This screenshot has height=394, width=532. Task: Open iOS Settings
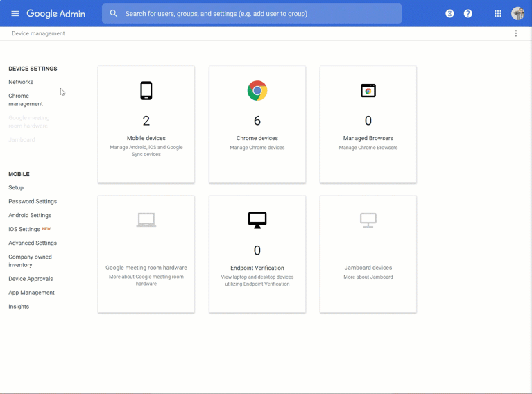tap(24, 229)
